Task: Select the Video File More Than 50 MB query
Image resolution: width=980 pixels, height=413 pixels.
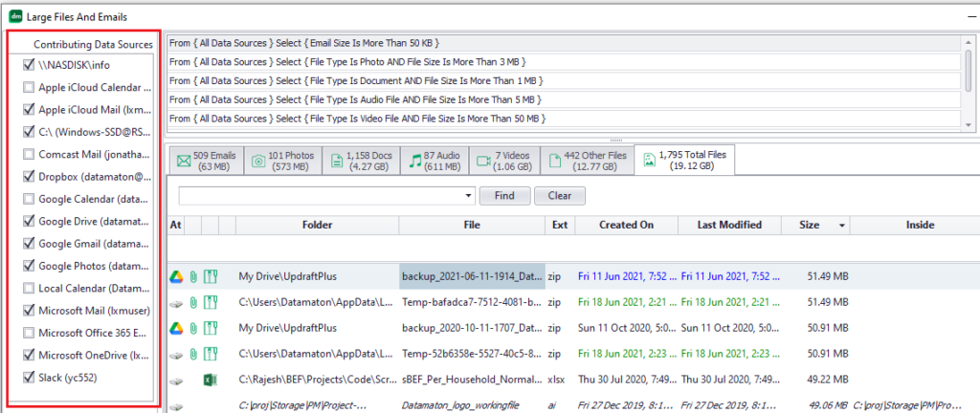Action: pyautogui.click(x=564, y=118)
